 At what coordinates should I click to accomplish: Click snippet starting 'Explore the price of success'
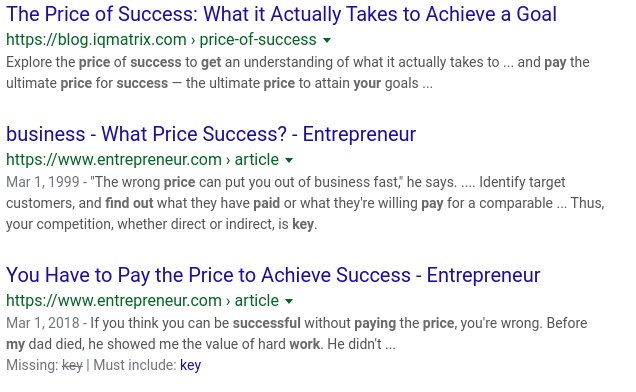(297, 73)
